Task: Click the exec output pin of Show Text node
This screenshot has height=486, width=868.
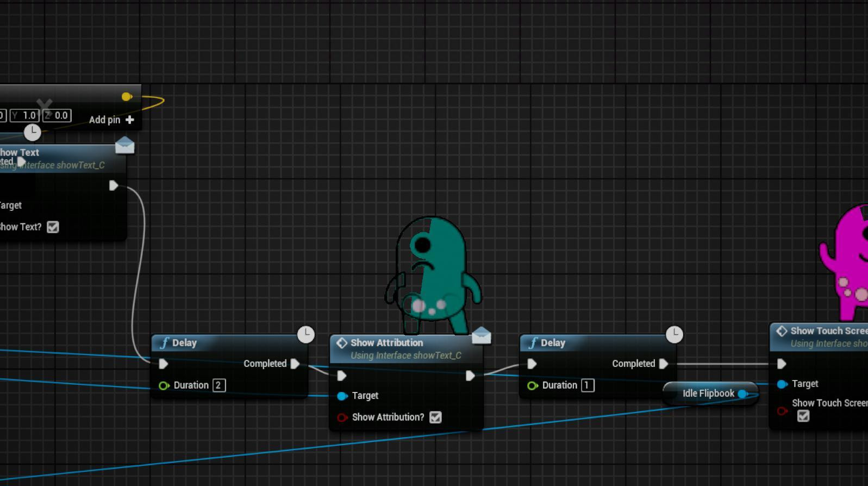Action: 114,186
